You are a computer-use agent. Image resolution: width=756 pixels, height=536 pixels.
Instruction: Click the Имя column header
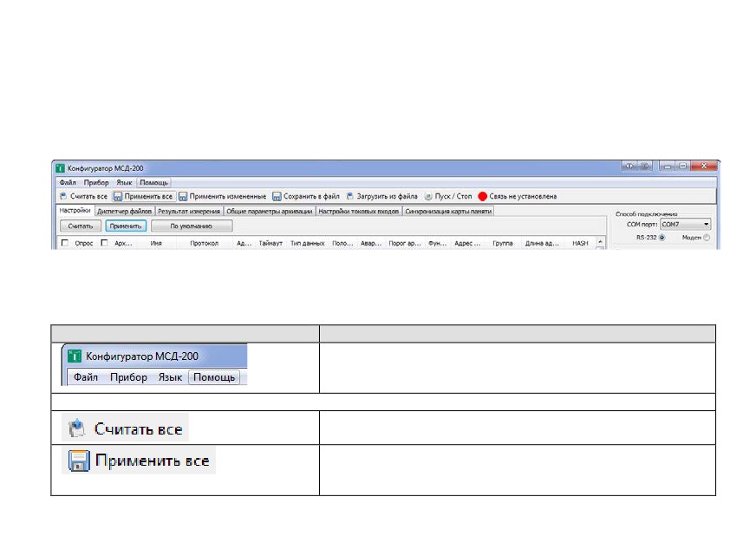coord(156,243)
